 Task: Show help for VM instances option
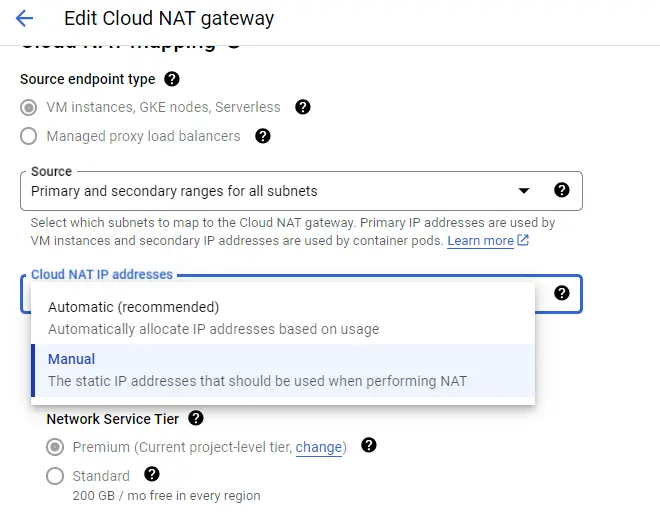(303, 107)
